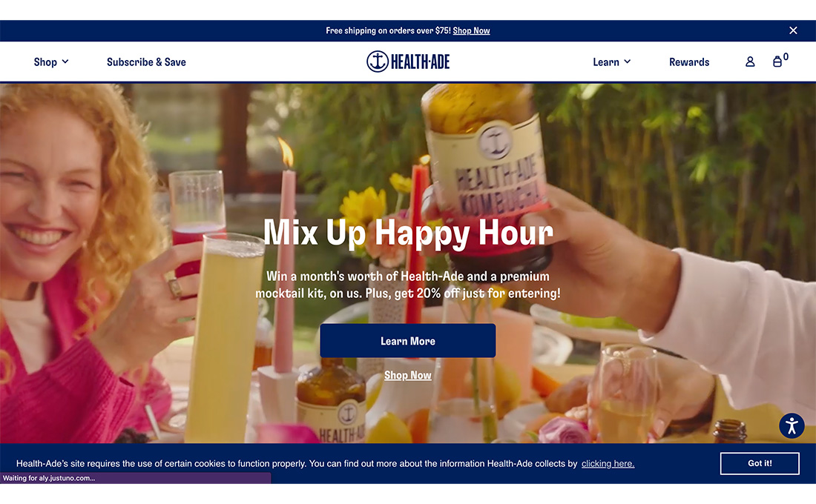Click Shop Now in shipping banner
Image resolution: width=816 pixels, height=504 pixels.
(x=471, y=30)
